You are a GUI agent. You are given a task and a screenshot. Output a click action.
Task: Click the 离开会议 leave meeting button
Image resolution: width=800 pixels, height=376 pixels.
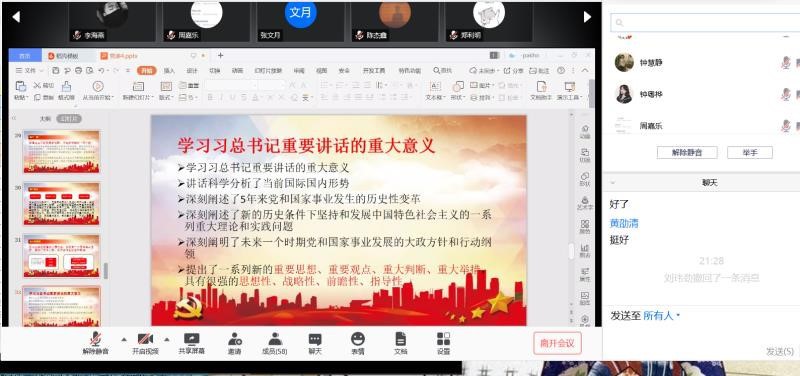tap(557, 343)
